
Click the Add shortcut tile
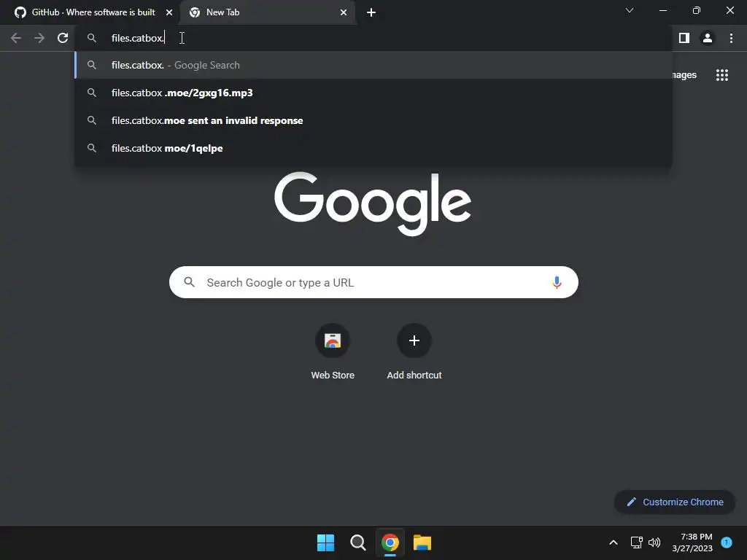414,352
